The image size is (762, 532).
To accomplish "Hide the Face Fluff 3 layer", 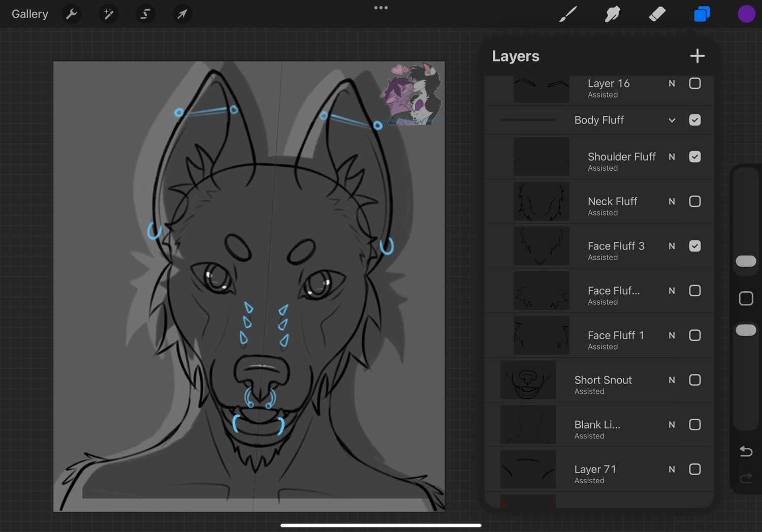I will (x=695, y=246).
